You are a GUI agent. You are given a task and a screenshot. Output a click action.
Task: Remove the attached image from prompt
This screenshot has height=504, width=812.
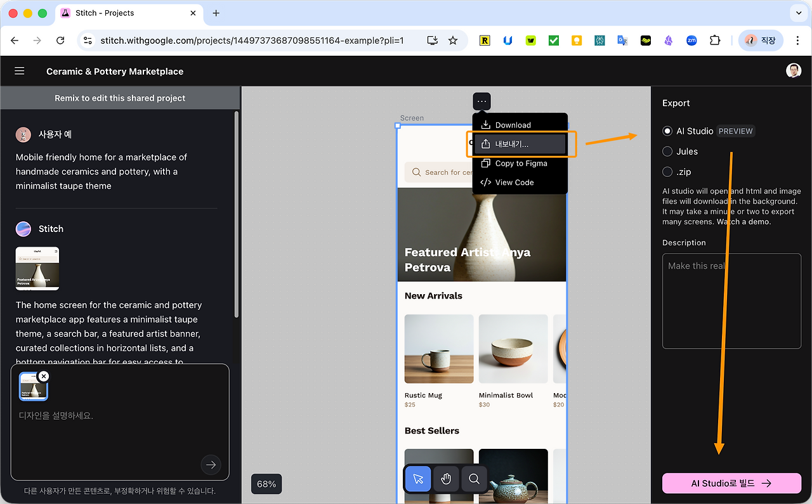(x=43, y=377)
